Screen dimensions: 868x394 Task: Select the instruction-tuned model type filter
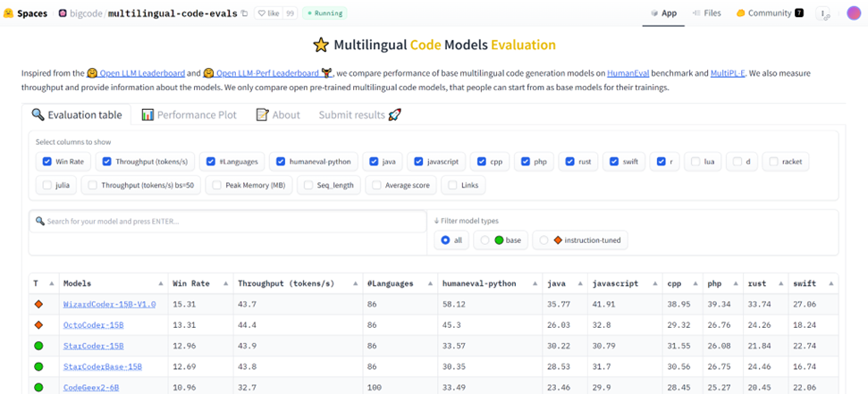pos(544,240)
